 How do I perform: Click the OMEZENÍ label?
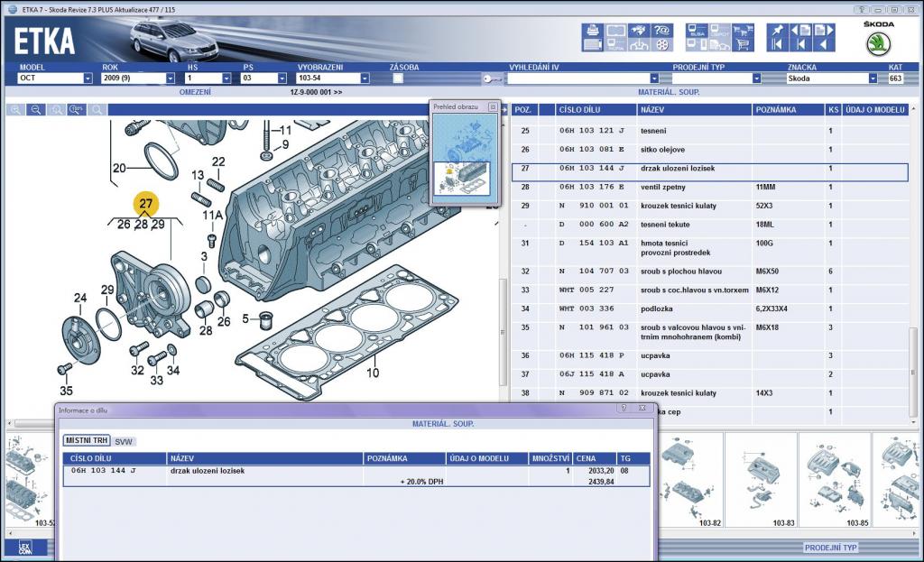(x=195, y=92)
